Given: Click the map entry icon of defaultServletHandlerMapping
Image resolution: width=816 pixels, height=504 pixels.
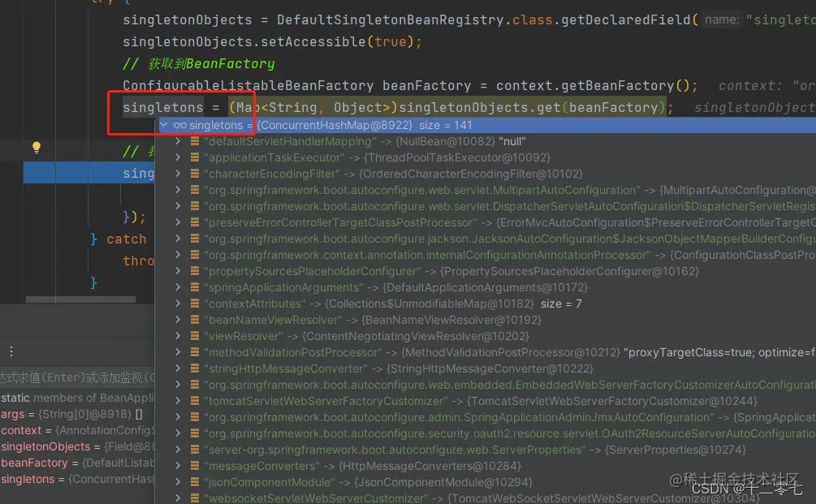Looking at the screenshot, I should point(195,141).
